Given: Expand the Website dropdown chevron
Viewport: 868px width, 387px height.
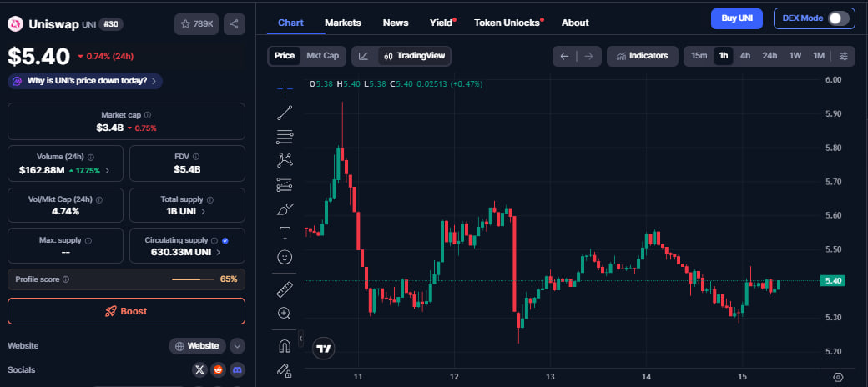Looking at the screenshot, I should click(x=237, y=346).
